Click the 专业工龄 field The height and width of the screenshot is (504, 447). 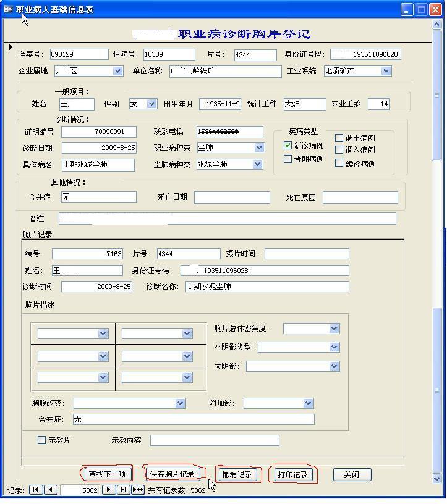click(378, 104)
